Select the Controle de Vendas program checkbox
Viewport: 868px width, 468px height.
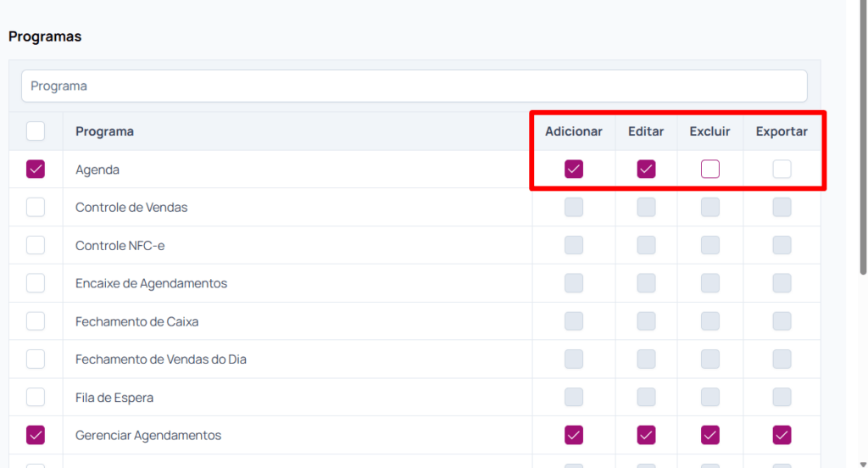pyautogui.click(x=36, y=207)
